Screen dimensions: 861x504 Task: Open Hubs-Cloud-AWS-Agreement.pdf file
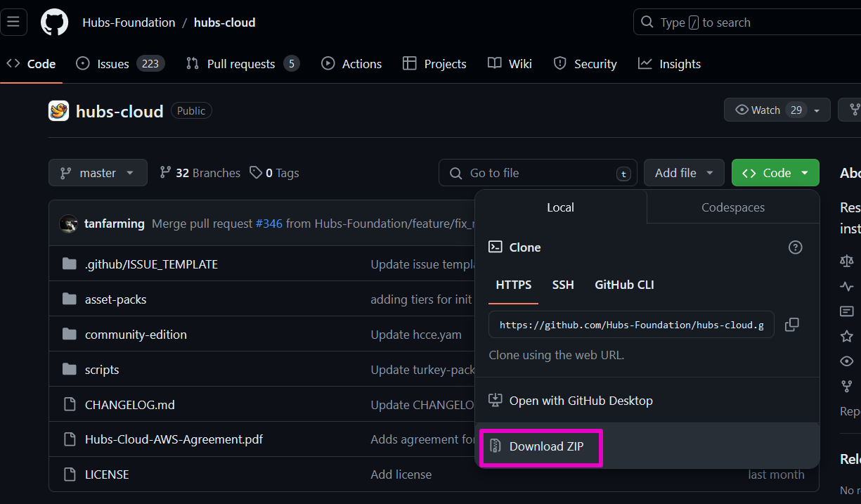click(x=174, y=439)
